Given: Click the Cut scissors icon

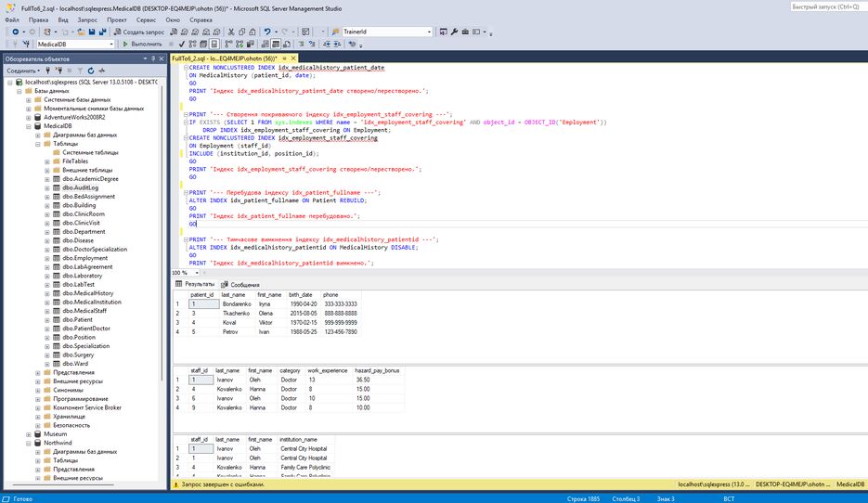Looking at the screenshot, I should (x=231, y=32).
